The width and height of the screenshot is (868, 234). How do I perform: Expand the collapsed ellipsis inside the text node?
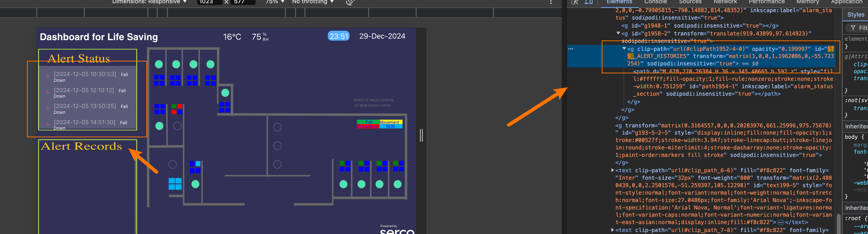coord(780,223)
